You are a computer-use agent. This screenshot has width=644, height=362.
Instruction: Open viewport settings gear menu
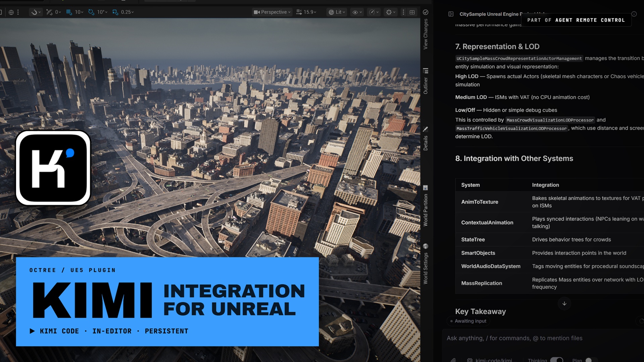point(390,12)
